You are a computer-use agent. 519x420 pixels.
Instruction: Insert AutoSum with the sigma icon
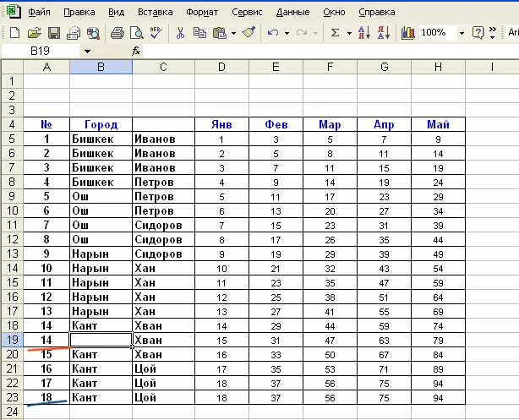[335, 33]
